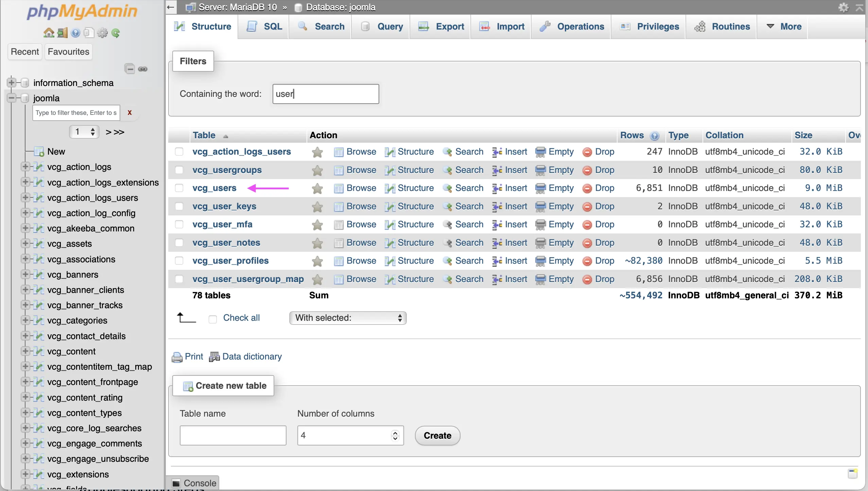
Task: Click the Rows help question icon
Action: pyautogui.click(x=655, y=136)
